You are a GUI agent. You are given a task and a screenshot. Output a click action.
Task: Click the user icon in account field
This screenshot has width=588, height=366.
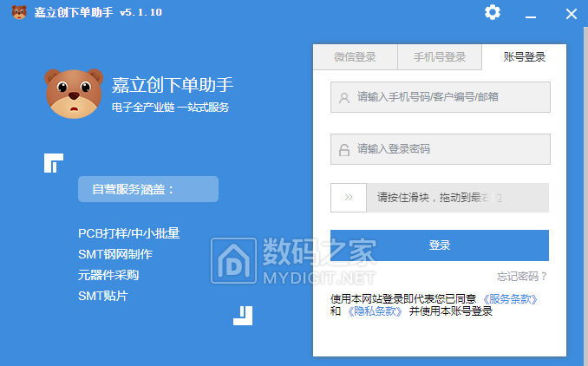[344, 98]
